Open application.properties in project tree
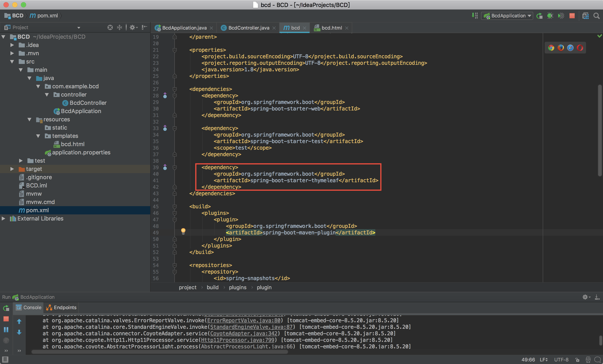This screenshot has width=603, height=364. [x=81, y=153]
